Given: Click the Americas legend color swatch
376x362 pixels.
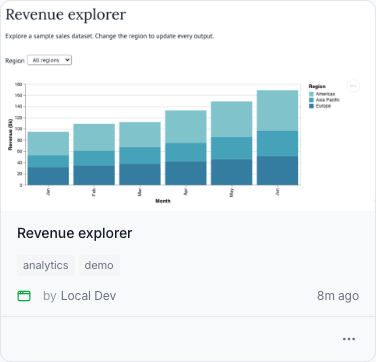Looking at the screenshot, I should pyautogui.click(x=311, y=94).
